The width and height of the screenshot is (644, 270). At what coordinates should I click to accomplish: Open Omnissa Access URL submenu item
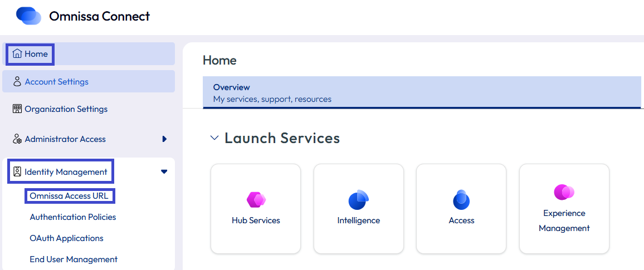point(69,196)
